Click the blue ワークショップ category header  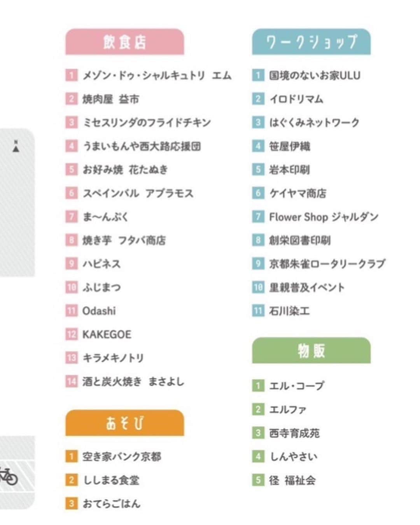311,42
